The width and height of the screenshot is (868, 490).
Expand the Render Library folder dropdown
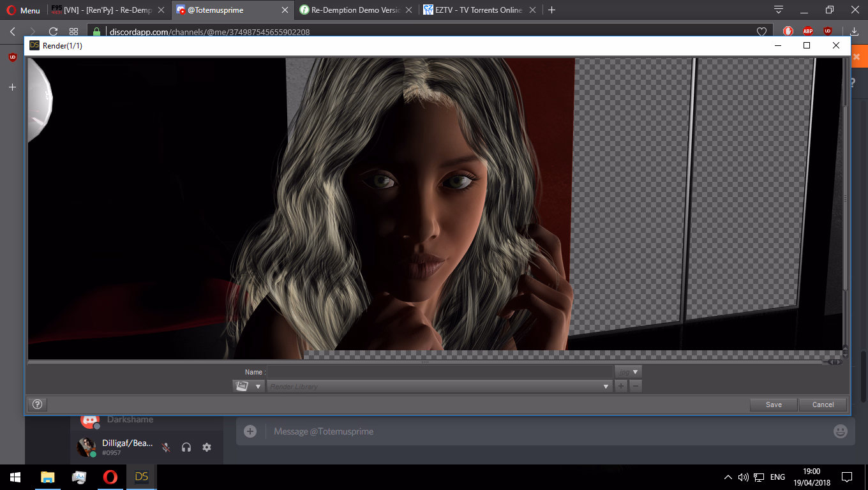click(x=440, y=386)
